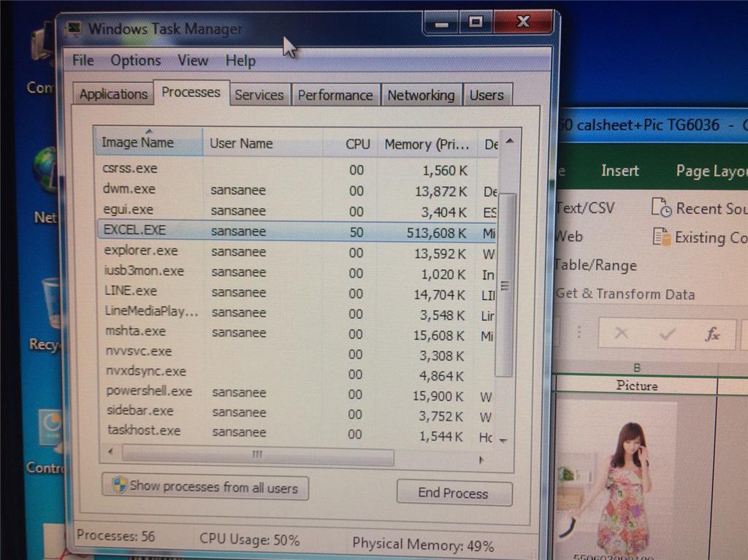Click the Task Manager title bar icon
Screen dimensions: 748x560
(74, 29)
